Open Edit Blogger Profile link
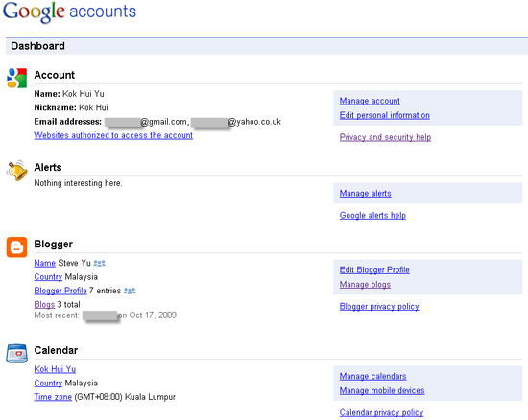This screenshot has width=528, height=420. (374, 270)
